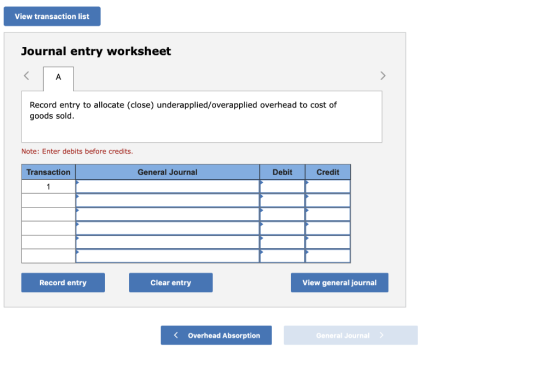The height and width of the screenshot is (377, 560).
Task: Select entry tab A
Action: pos(59,78)
